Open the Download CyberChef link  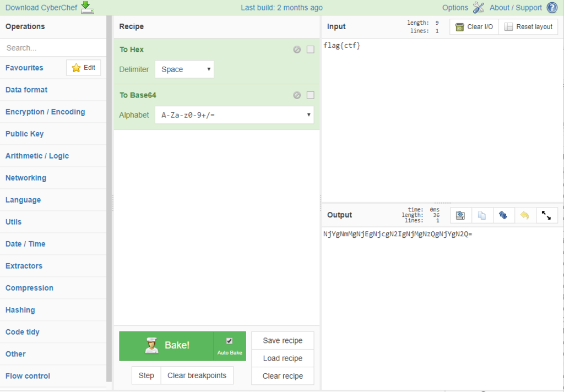[x=41, y=8]
